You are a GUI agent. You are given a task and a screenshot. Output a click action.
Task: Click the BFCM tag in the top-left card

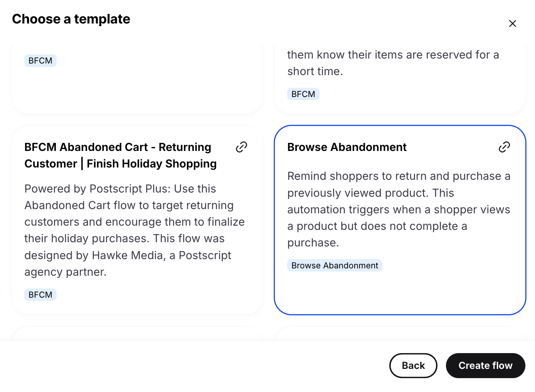(40, 61)
